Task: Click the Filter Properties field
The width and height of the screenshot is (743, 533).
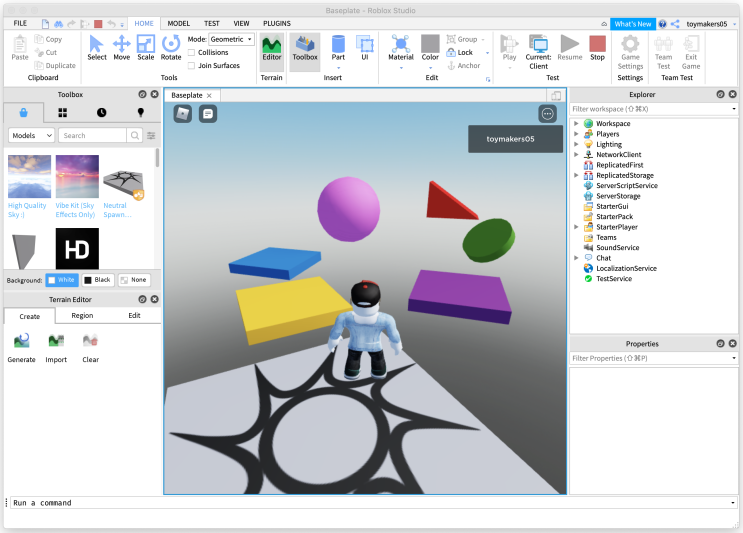Action: [653, 358]
